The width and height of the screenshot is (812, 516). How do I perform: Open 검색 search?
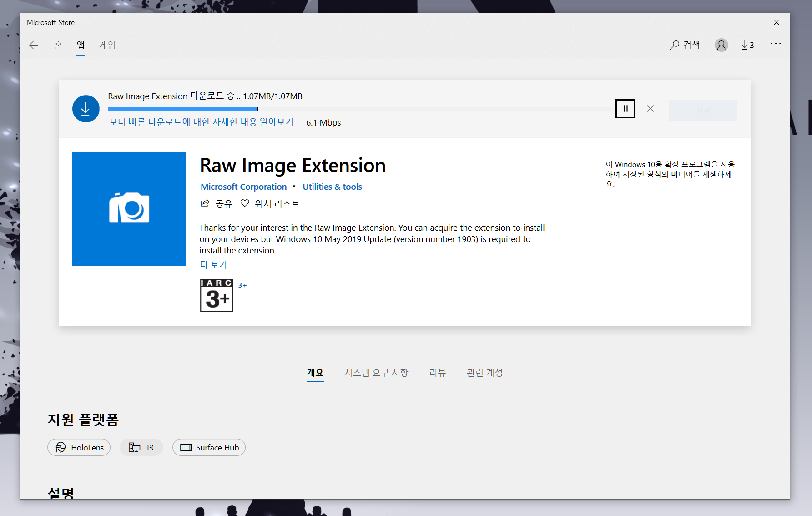685,45
